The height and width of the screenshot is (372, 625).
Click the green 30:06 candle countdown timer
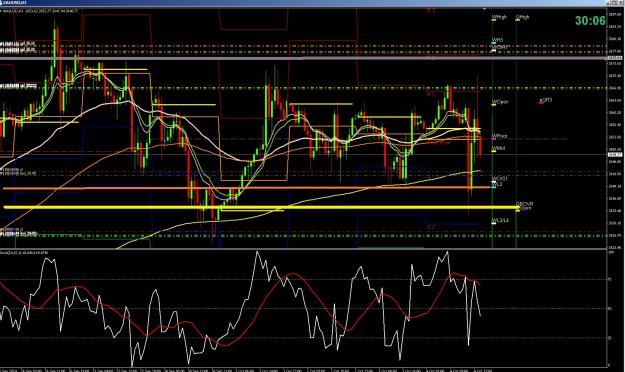(x=590, y=21)
